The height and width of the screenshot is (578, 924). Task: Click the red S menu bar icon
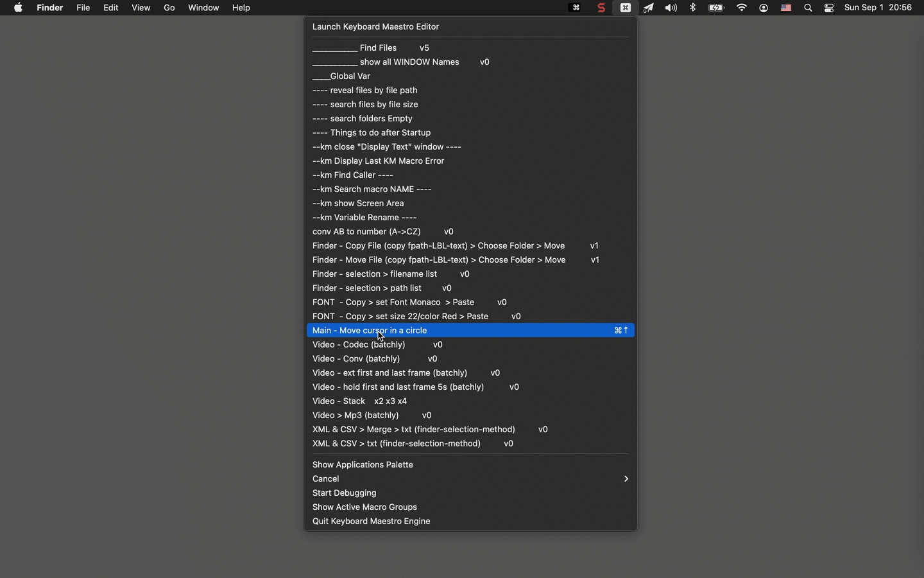601,8
